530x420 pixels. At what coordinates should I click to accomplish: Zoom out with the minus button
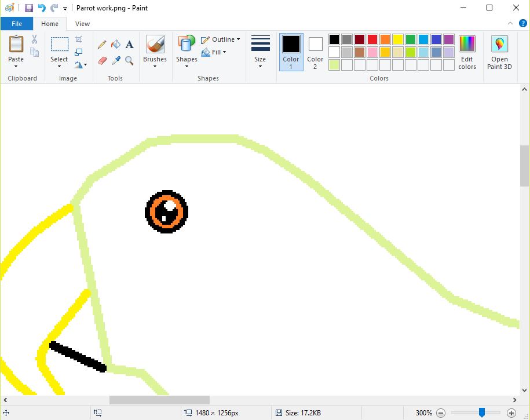tap(440, 413)
